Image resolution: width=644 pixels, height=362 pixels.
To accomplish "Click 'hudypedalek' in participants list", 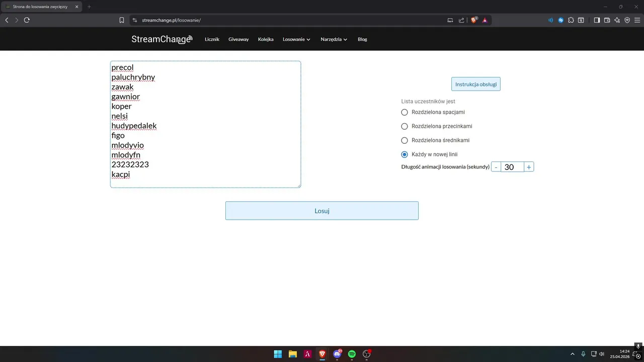I will coord(134,126).
